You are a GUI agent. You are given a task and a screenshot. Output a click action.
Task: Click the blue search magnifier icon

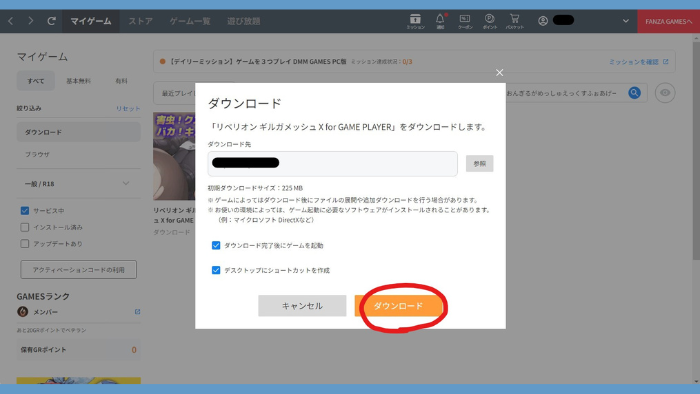[634, 93]
